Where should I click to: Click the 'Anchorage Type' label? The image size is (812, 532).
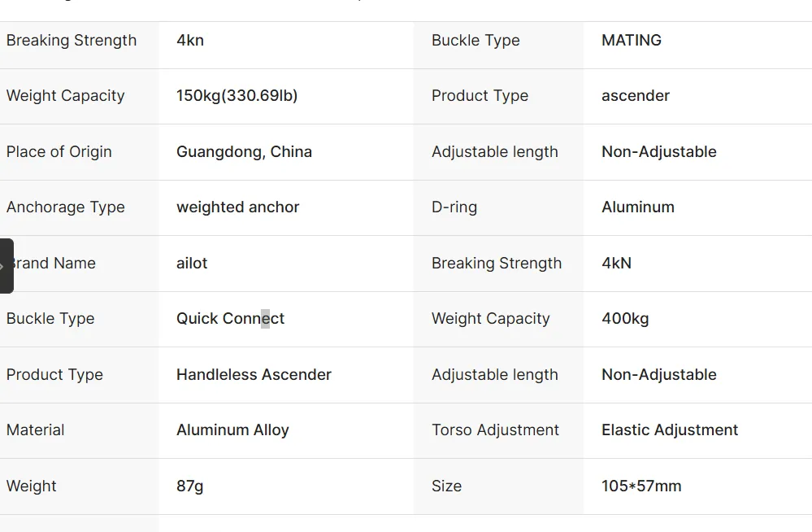(66, 207)
